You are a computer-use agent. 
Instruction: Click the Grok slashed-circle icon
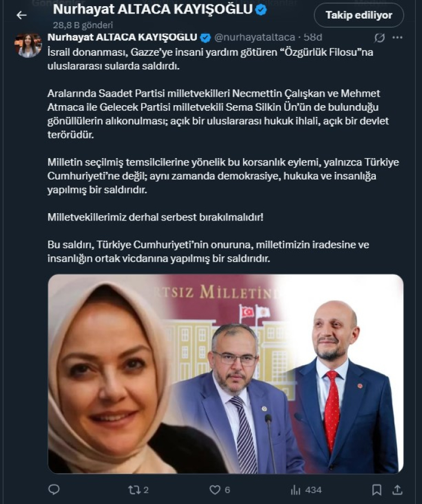[x=380, y=38]
